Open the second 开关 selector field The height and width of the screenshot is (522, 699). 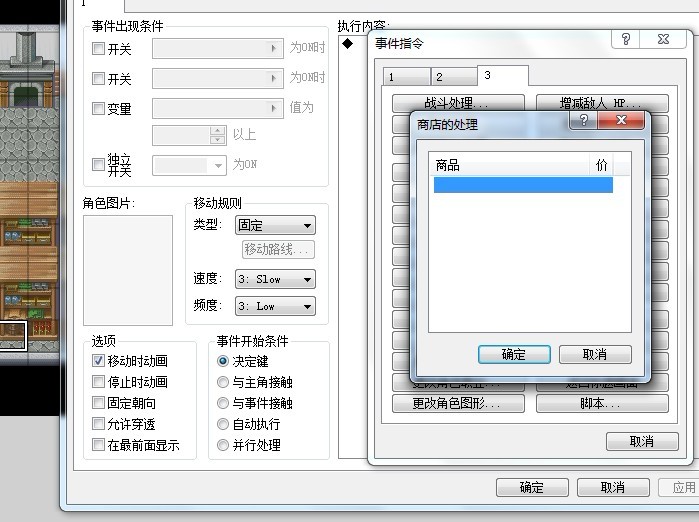[x=218, y=78]
